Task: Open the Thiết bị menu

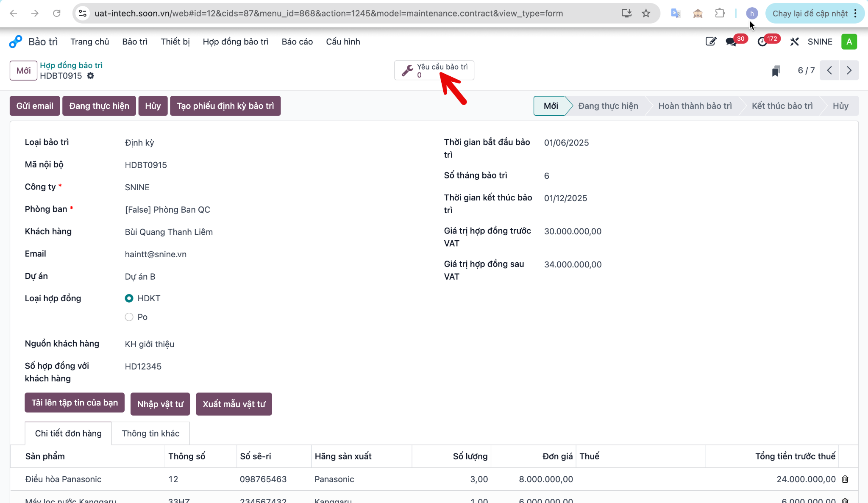Action: coord(175,42)
